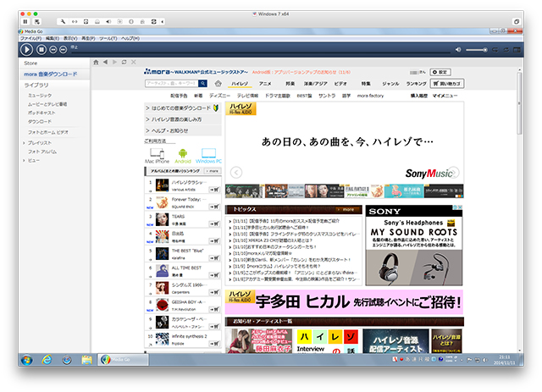This screenshot has width=542, height=392.
Task: Select the ハイレゾ tab
Action: click(240, 84)
